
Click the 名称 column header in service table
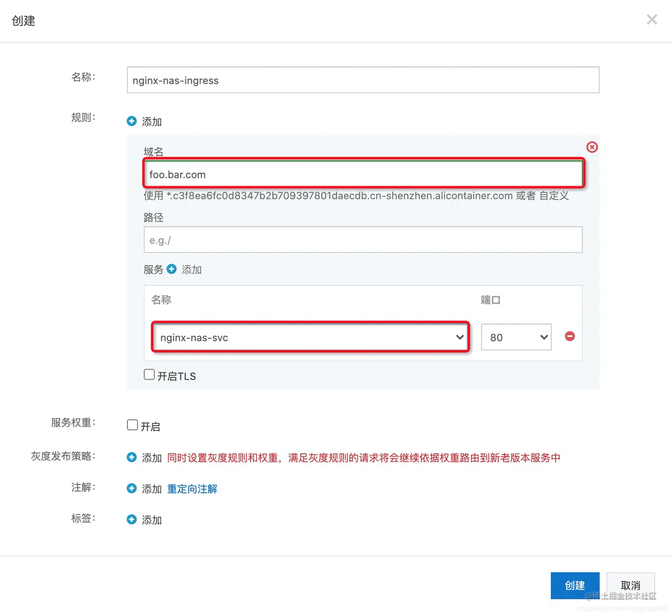[161, 300]
